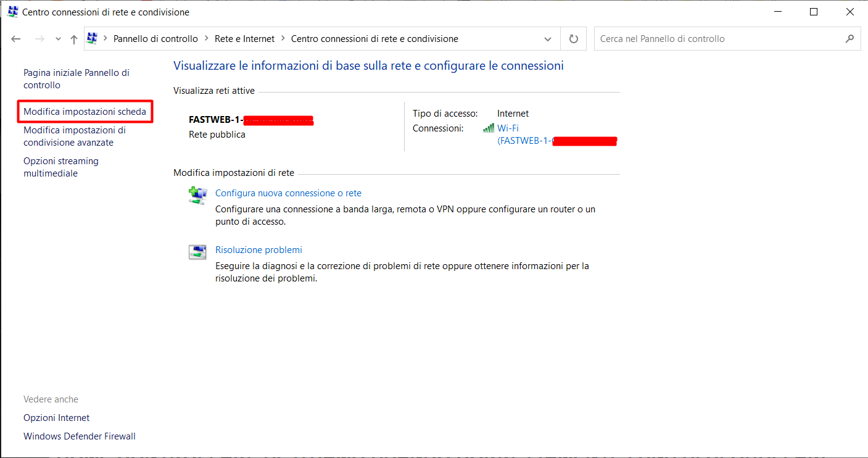Expand chevron after 'Pannello di controllo' breadcrumb
868x458 pixels.
(x=207, y=39)
